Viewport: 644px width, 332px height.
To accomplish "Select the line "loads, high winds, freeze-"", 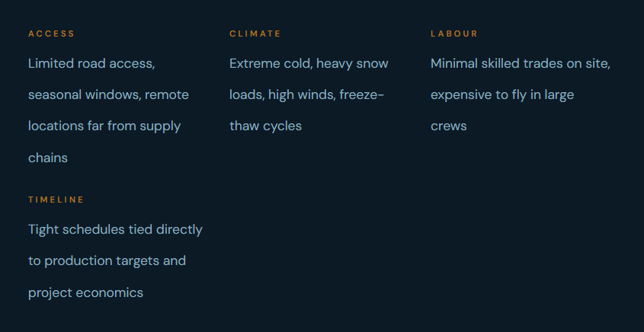I will click(x=307, y=94).
